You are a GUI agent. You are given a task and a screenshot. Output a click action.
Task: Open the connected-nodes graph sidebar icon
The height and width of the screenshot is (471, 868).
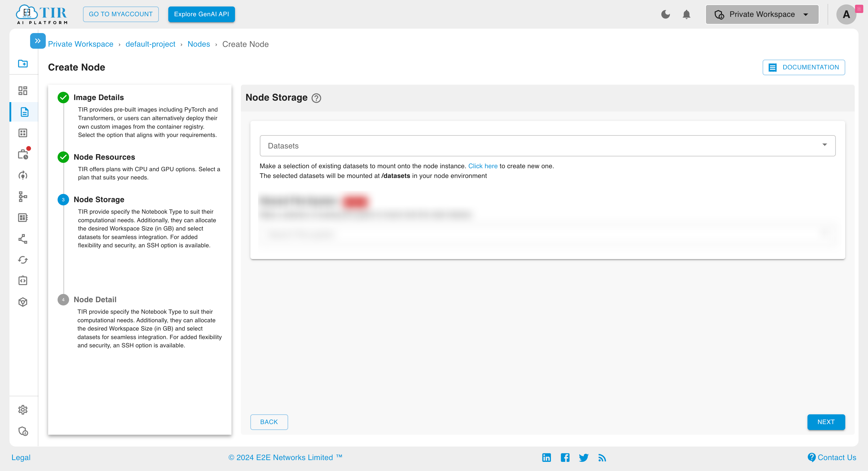(x=23, y=239)
